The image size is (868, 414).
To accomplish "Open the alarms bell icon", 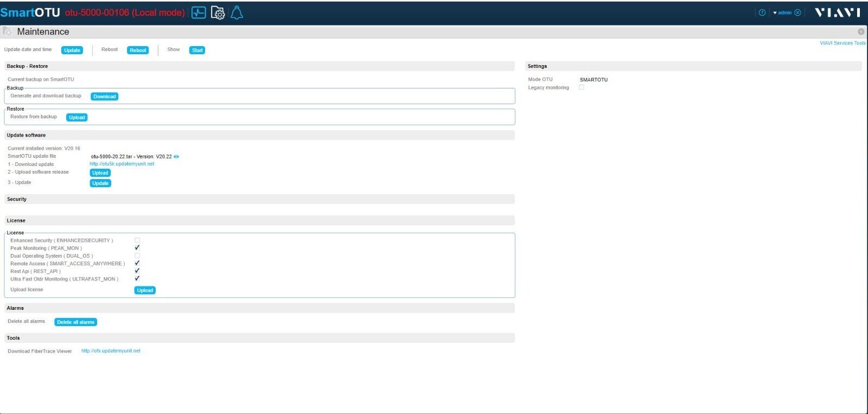I will pyautogui.click(x=237, y=12).
